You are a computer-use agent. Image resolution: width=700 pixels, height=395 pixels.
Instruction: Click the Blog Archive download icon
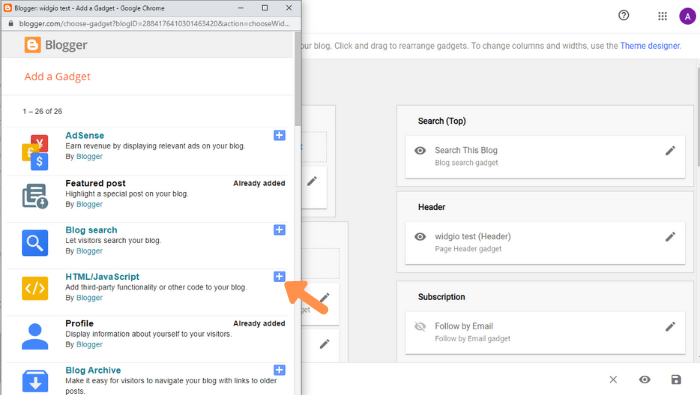click(x=35, y=381)
